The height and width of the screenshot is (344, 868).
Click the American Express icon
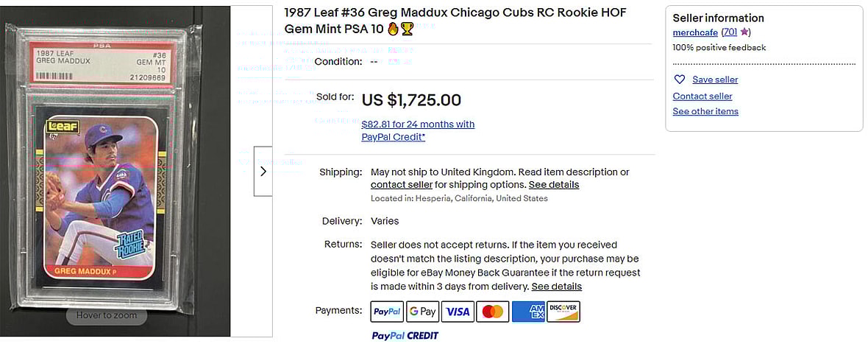pos(528,312)
